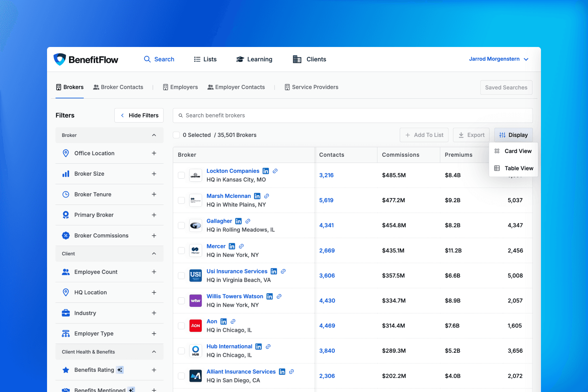Collapse the Broker filter section
The height and width of the screenshot is (392, 588).
pyautogui.click(x=154, y=135)
